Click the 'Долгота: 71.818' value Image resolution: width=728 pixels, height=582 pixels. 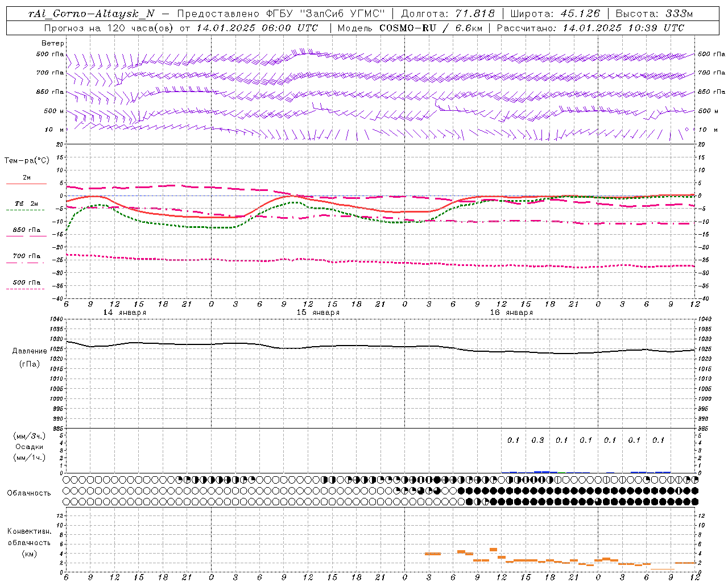pyautogui.click(x=448, y=14)
